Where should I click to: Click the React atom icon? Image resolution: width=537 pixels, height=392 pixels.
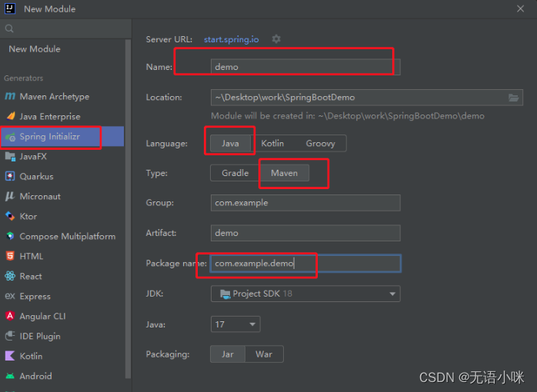click(x=10, y=276)
